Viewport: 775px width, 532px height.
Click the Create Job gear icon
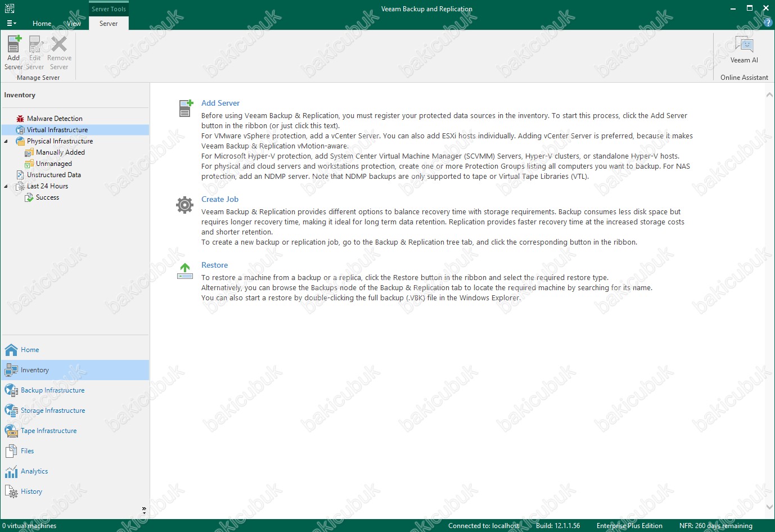tap(184, 205)
